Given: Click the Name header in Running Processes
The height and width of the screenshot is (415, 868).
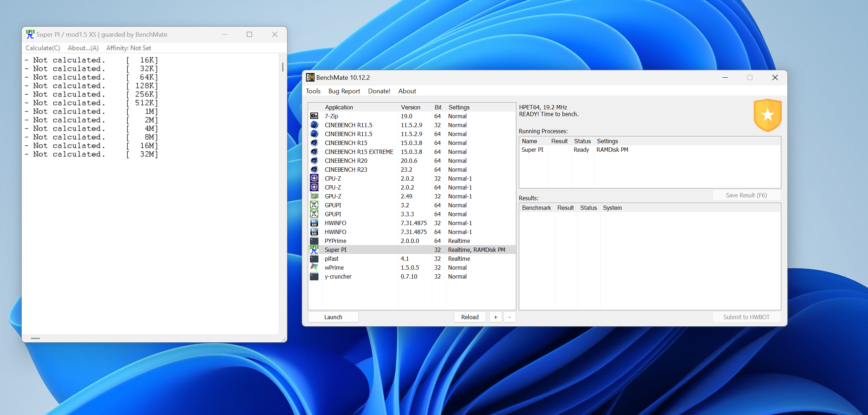Looking at the screenshot, I should coord(530,141).
